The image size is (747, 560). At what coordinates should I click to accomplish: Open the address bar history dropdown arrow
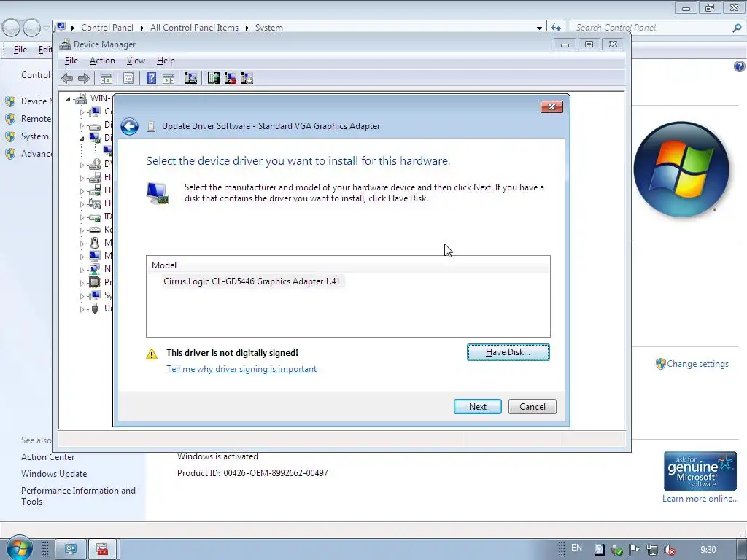click(x=539, y=28)
